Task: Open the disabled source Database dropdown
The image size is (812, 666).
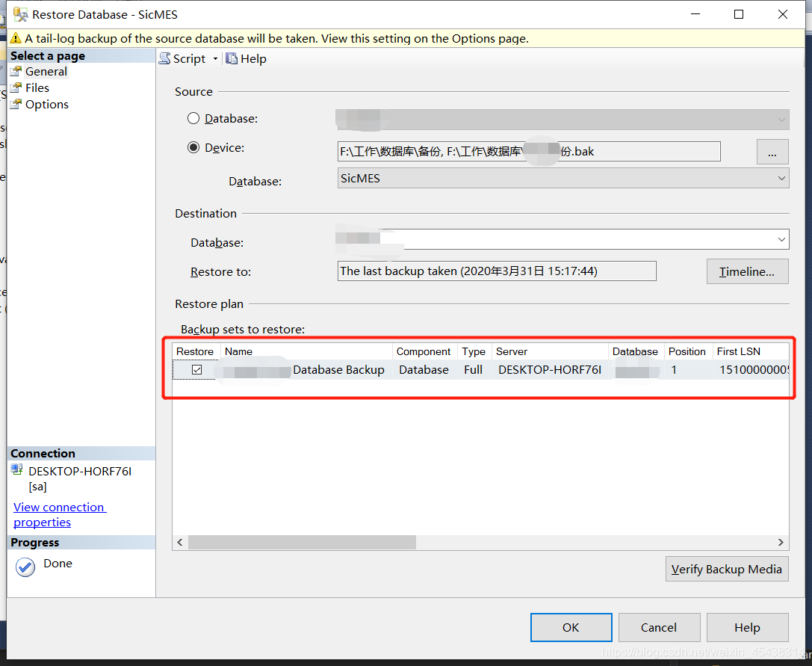Action: point(562,120)
